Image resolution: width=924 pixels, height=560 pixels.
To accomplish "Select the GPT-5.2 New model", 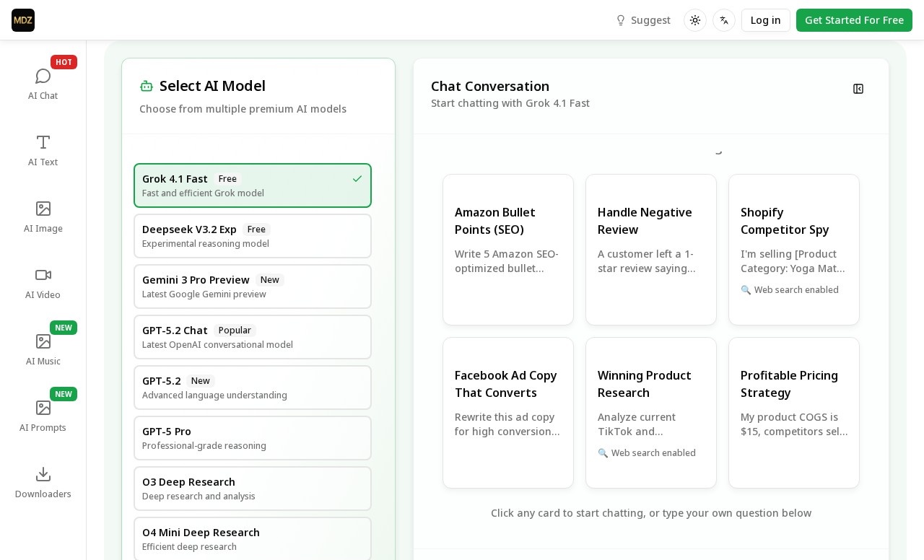I will pos(253,388).
